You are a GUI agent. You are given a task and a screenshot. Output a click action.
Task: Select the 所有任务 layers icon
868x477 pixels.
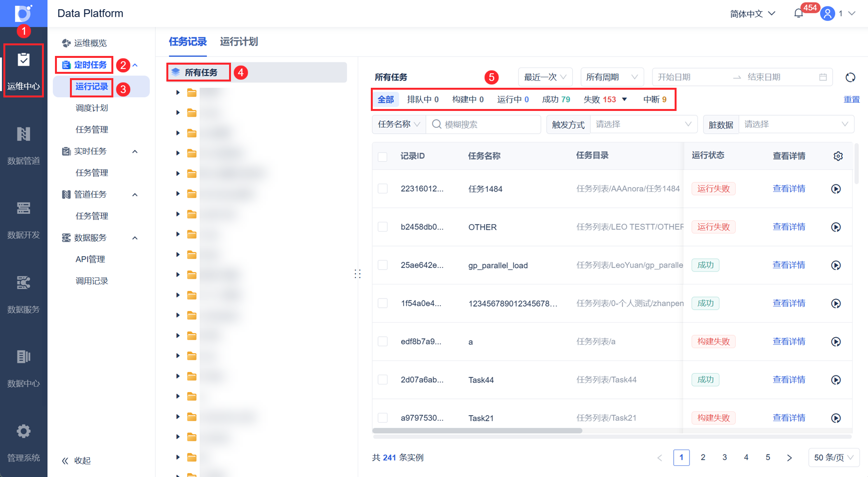176,72
